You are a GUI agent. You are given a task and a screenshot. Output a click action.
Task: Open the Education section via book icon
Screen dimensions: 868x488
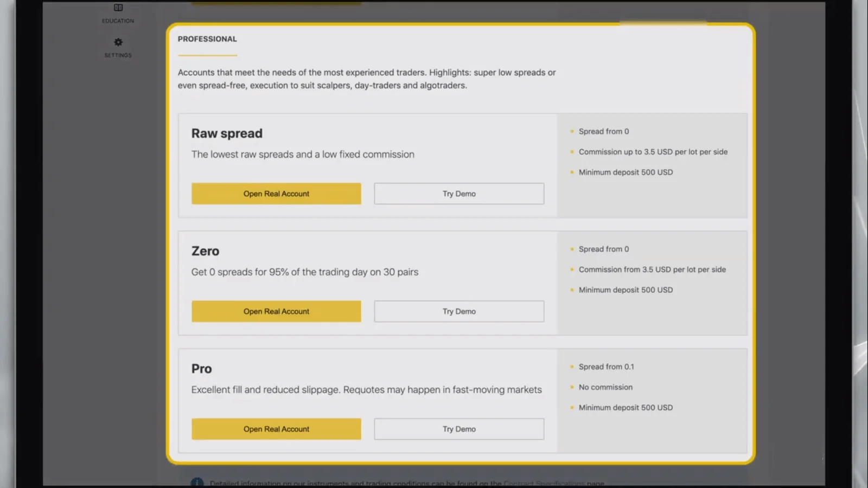[118, 8]
